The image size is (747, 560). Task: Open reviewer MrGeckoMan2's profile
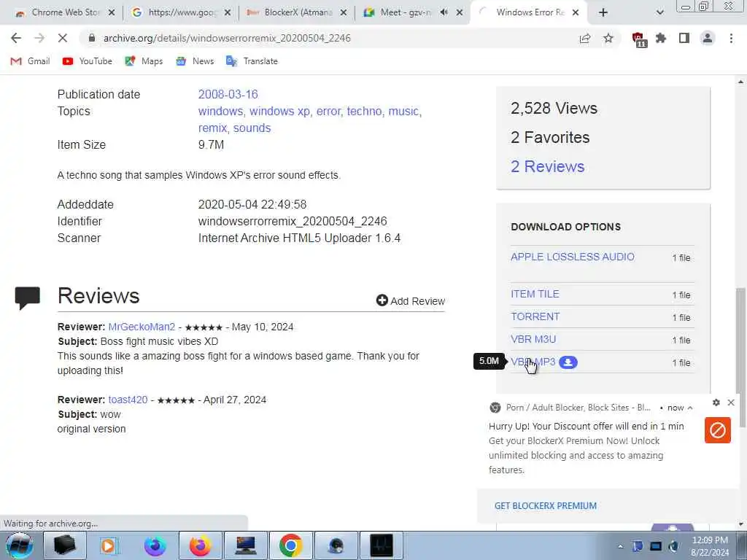click(142, 327)
